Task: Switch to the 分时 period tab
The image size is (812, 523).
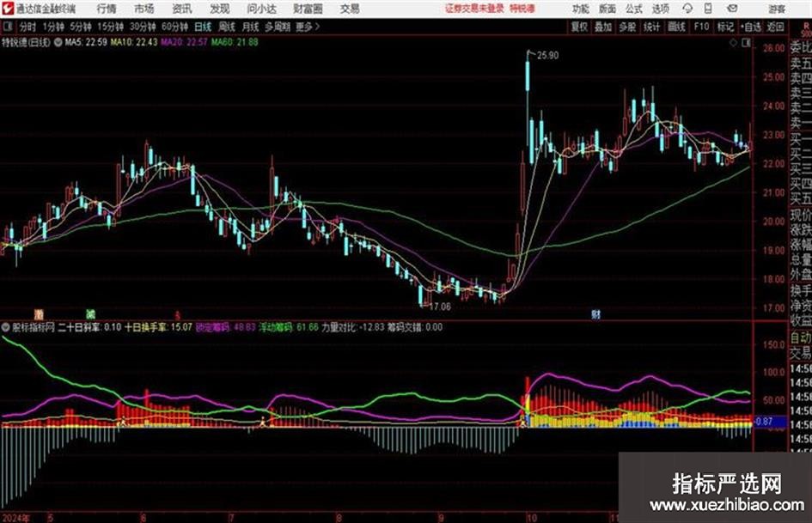Action: (x=28, y=27)
